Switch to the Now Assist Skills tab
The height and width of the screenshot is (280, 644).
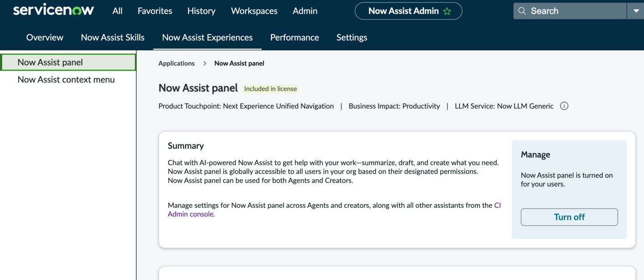coord(112,37)
